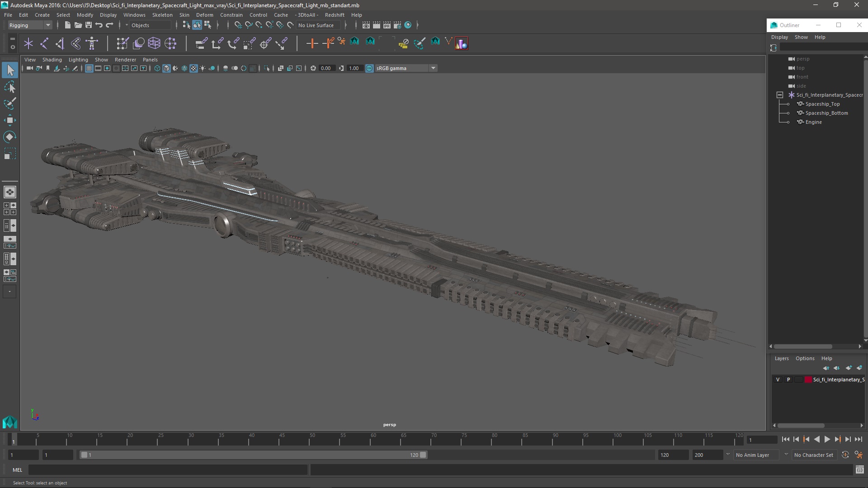Activate the Rotate tool in toolbox
The height and width of the screenshot is (488, 868).
pos(10,137)
